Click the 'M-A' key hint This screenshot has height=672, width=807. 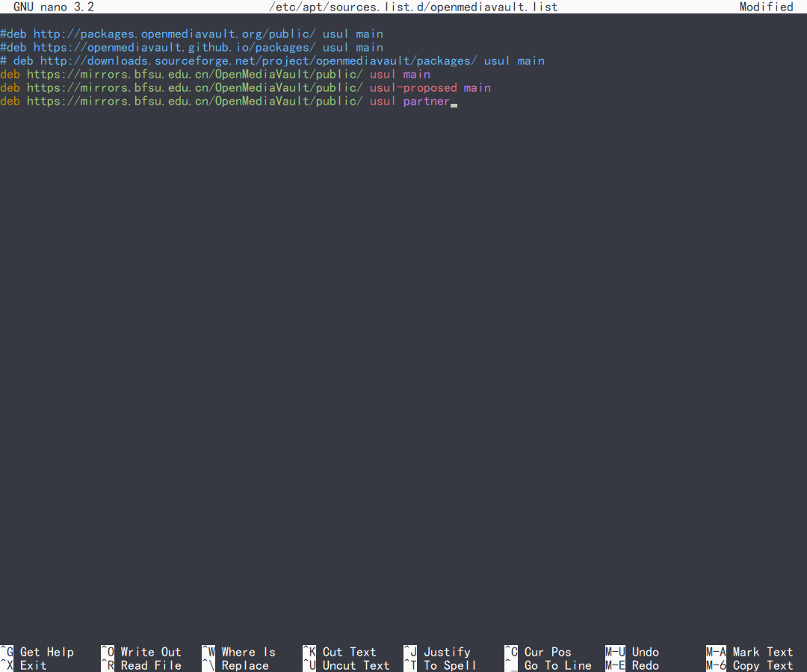pyautogui.click(x=716, y=652)
